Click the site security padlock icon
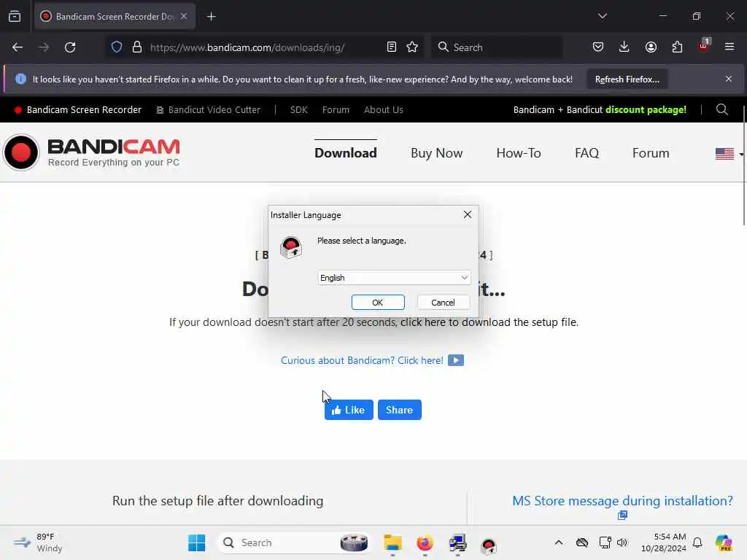This screenshot has height=560, width=747. (137, 47)
